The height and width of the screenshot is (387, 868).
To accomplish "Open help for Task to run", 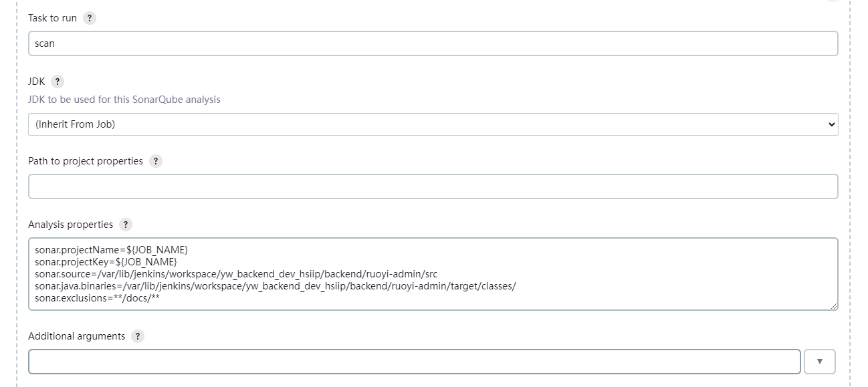I will pos(90,18).
